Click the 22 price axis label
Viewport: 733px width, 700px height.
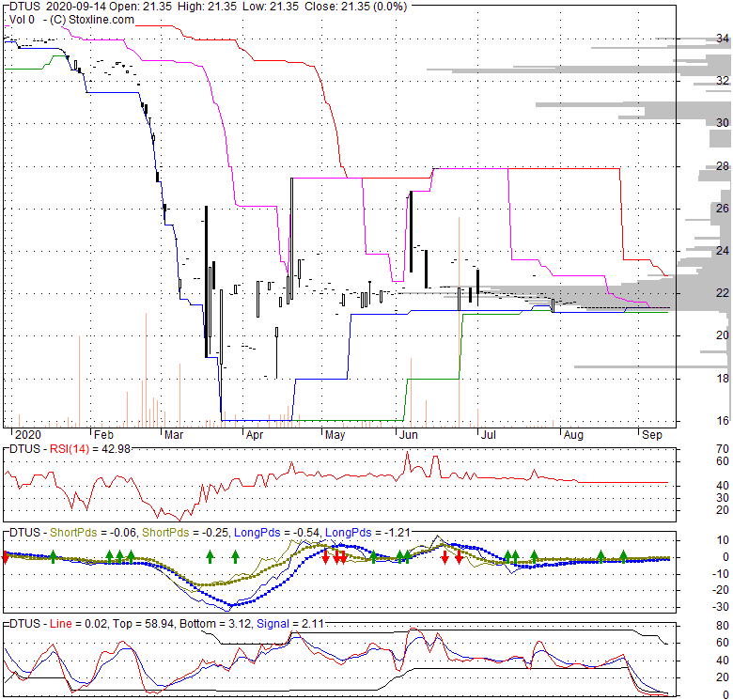(x=723, y=293)
